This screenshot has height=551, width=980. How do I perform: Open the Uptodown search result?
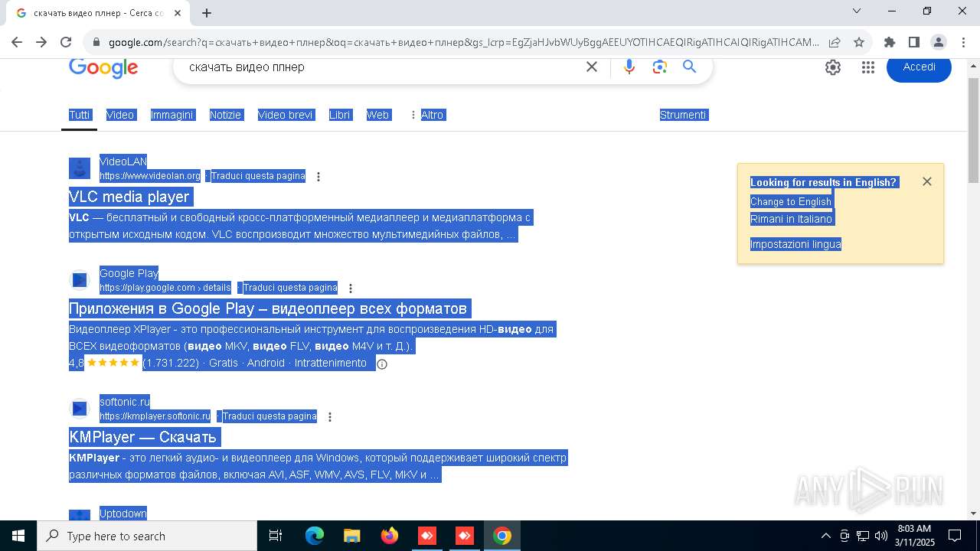(x=123, y=514)
